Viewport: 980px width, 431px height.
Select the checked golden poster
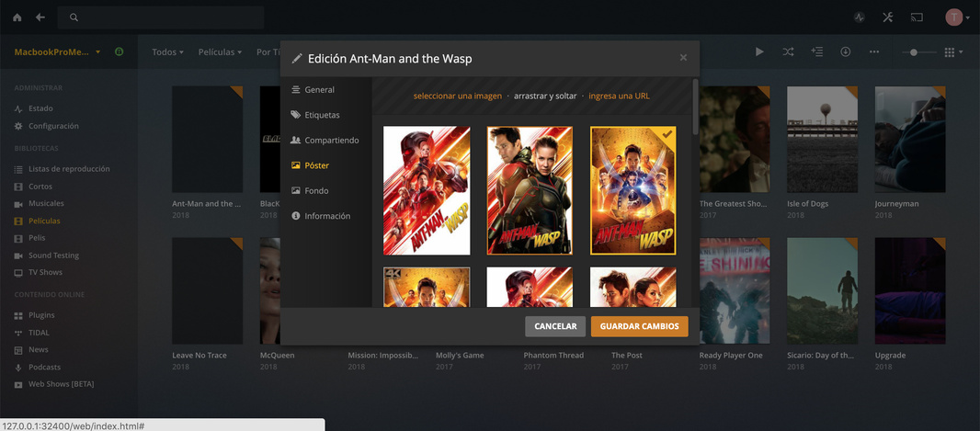[633, 190]
